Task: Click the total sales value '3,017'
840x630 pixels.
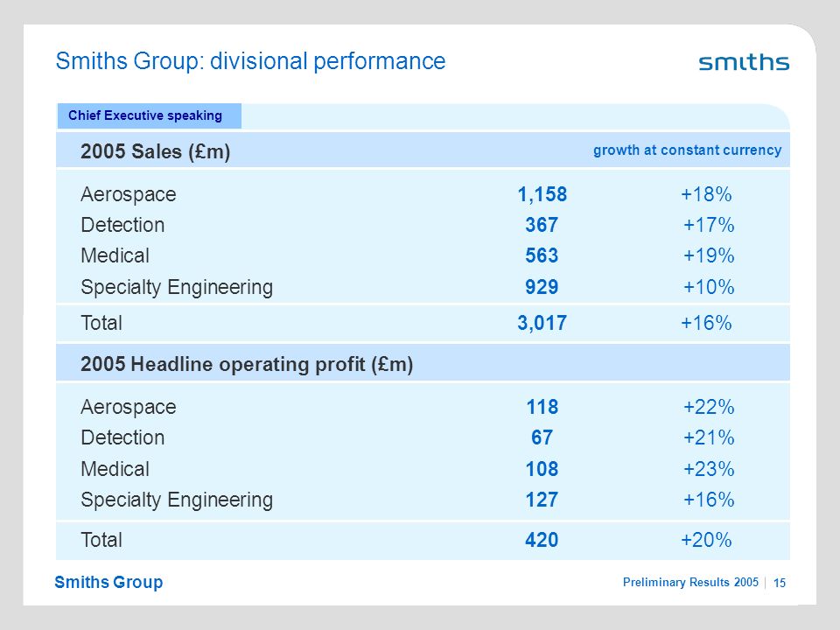Action: coord(542,323)
